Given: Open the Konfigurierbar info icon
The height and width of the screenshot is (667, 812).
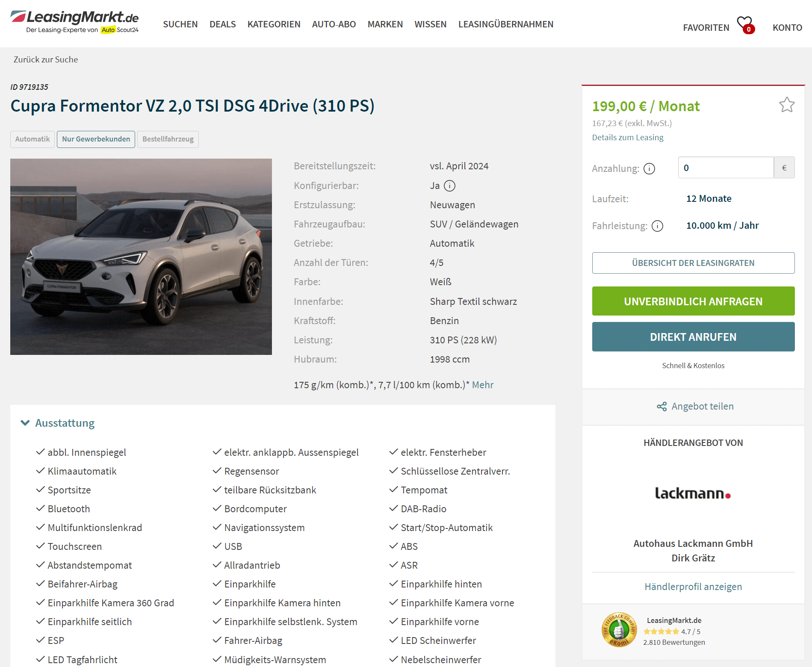Looking at the screenshot, I should (x=449, y=186).
